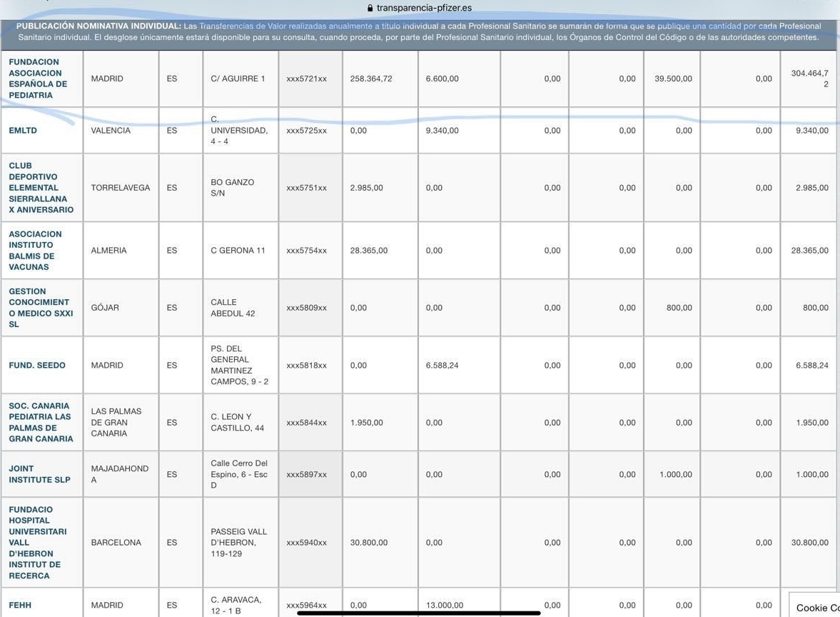Open the transparencia-pfizer.es address bar

[x=420, y=8]
